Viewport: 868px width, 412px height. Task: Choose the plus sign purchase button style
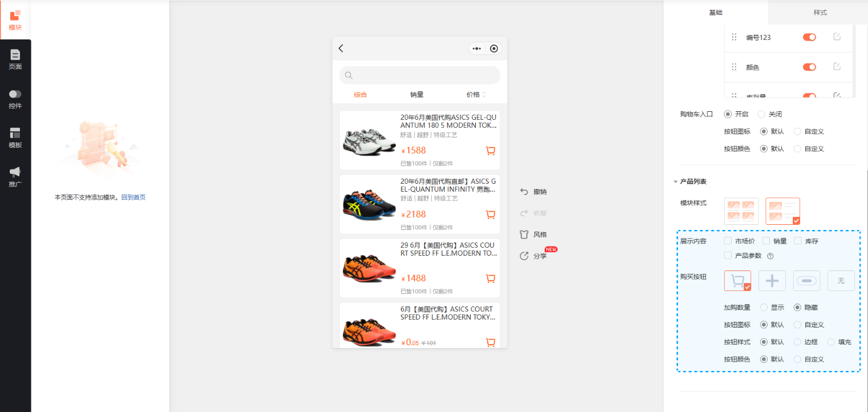point(772,281)
